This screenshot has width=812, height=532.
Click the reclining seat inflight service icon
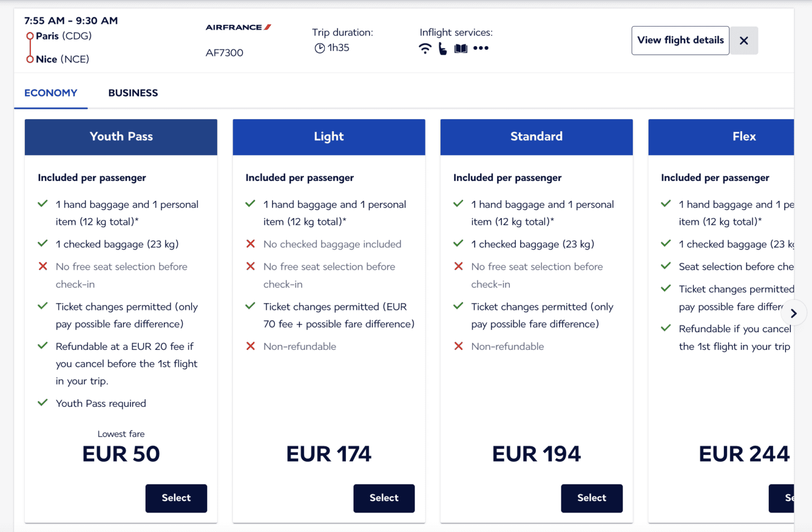point(443,48)
